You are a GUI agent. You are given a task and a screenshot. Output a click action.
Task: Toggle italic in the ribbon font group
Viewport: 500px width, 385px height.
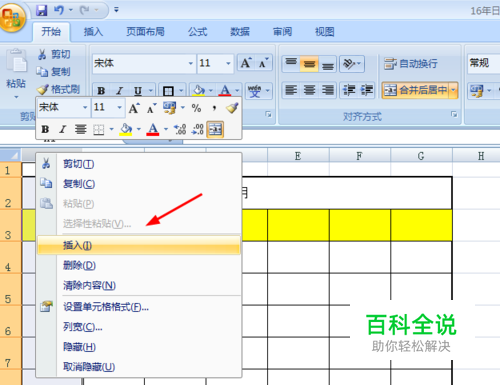click(119, 91)
